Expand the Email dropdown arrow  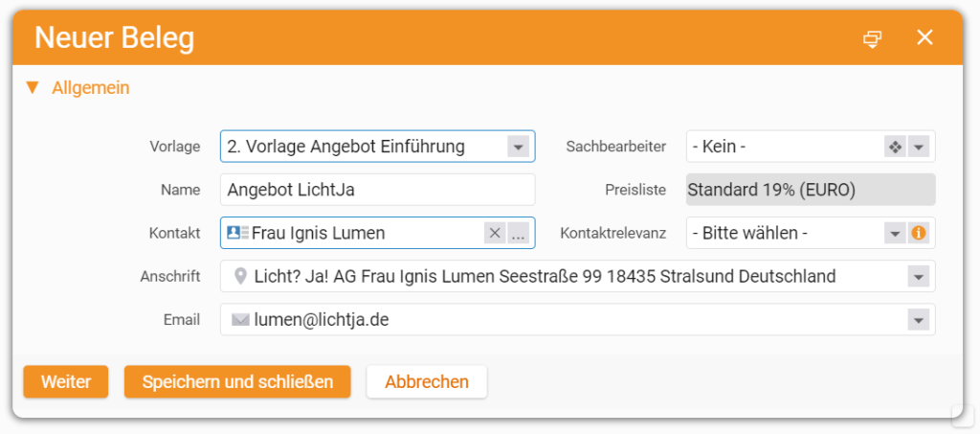coord(918,320)
